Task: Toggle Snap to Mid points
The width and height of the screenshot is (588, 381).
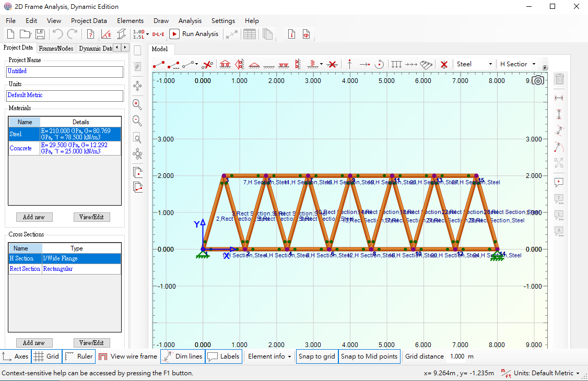Action: tap(369, 356)
